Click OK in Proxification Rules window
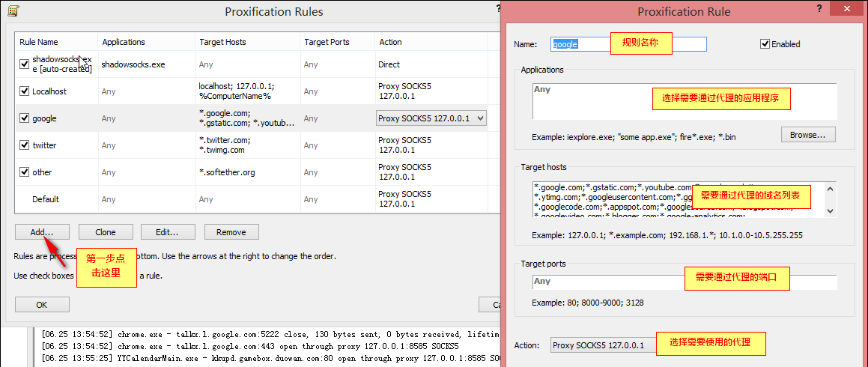 (x=42, y=304)
